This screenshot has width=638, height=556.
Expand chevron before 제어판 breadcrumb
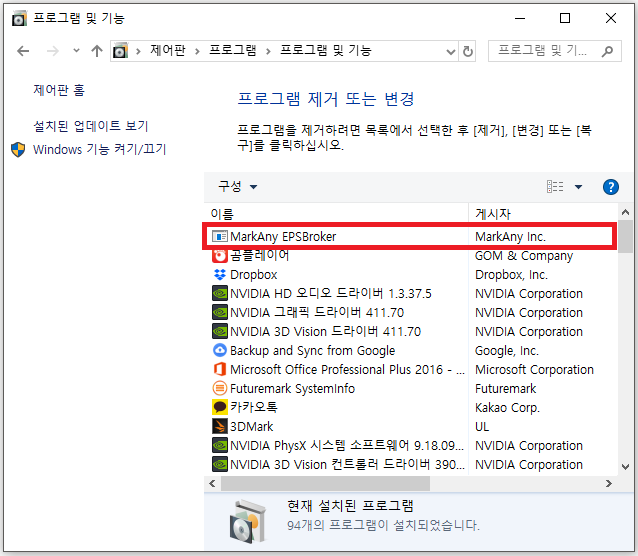[x=138, y=51]
